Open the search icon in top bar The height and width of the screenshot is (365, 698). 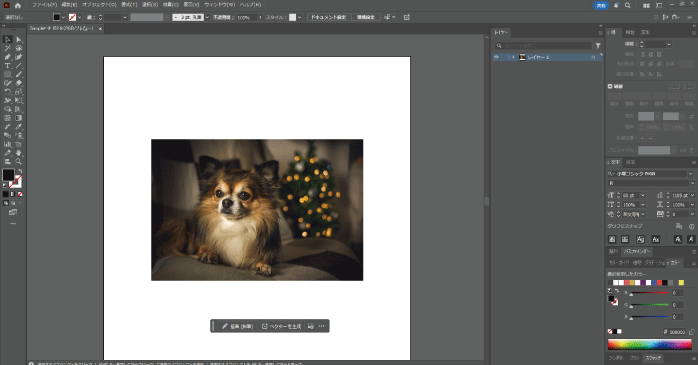[x=628, y=5]
